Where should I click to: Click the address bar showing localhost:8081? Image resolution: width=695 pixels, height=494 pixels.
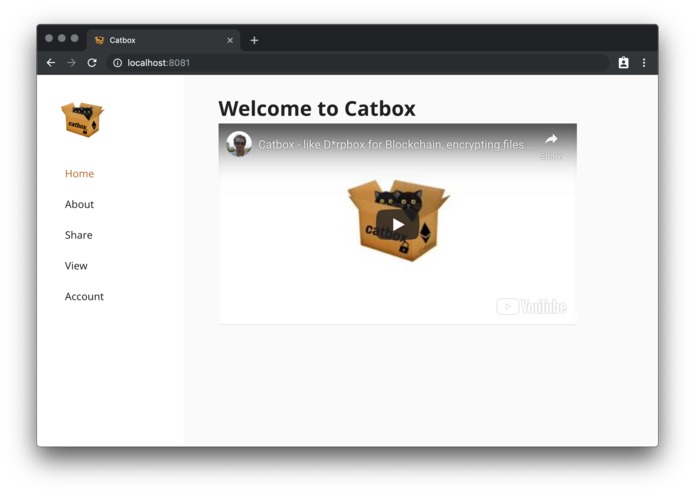[357, 63]
